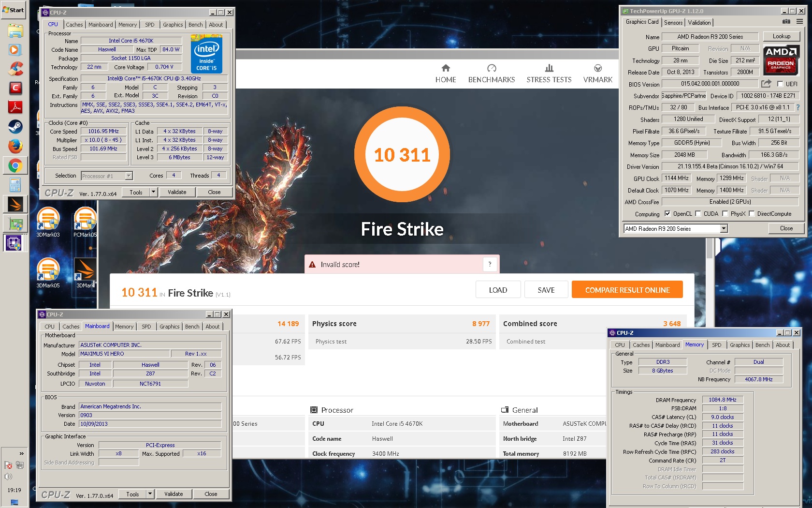The width and height of the screenshot is (812, 508).
Task: Click the AMD CrossFire Enabled field
Action: tap(730, 202)
